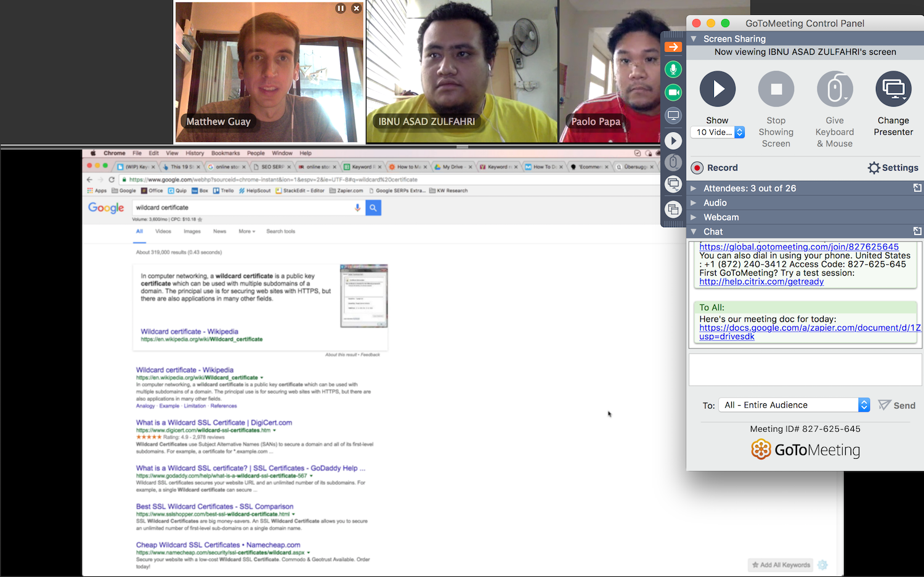Click the presenter screens icon in side strip
The height and width of the screenshot is (577, 924).
point(673,184)
